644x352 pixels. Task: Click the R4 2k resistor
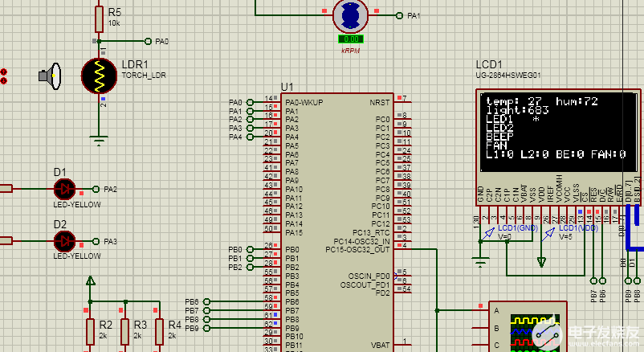(160, 331)
